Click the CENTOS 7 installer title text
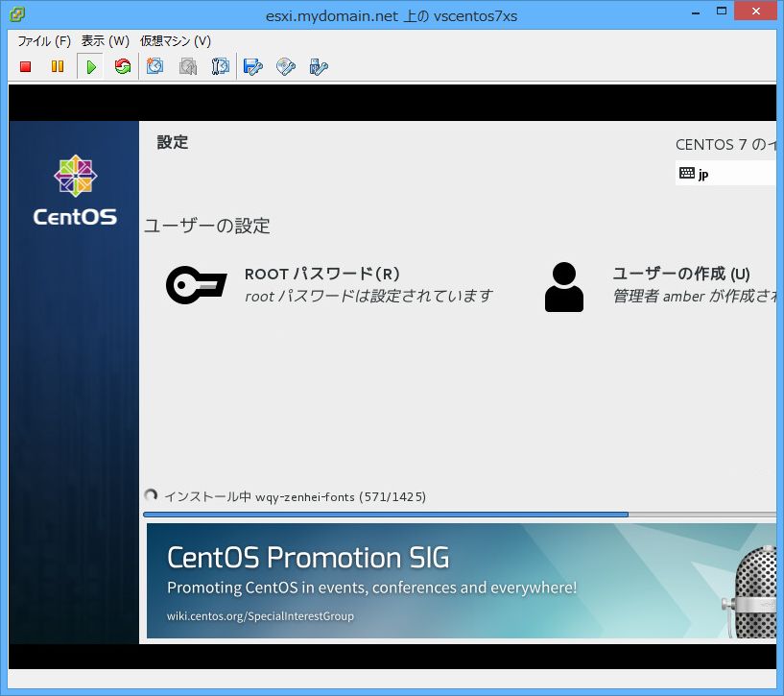The width and height of the screenshot is (784, 696). [x=725, y=145]
